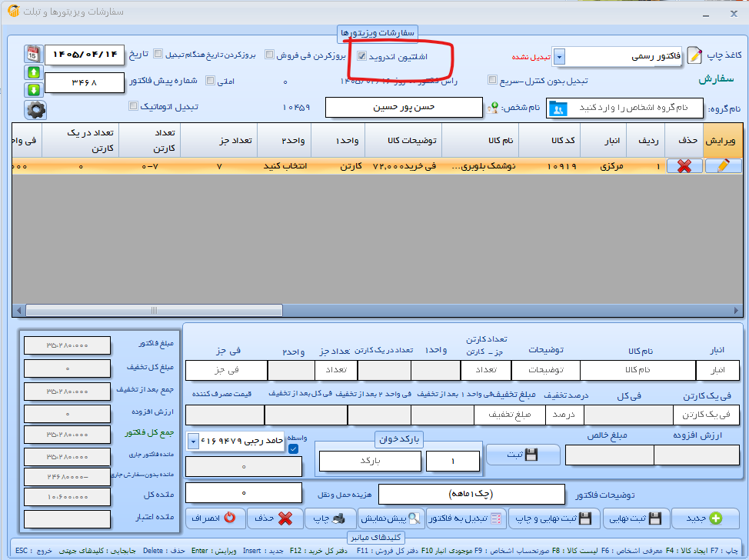Click the شماره پیش فاکتور number field
Image resolution: width=749 pixels, height=560 pixels.
coord(85,82)
